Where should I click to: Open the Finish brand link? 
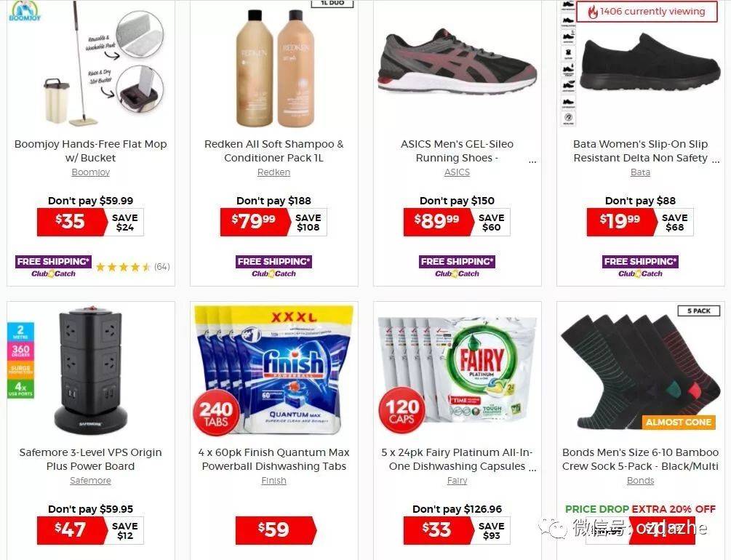(273, 480)
